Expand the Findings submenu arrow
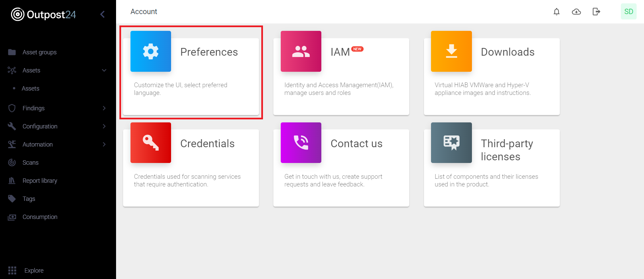 click(104, 108)
